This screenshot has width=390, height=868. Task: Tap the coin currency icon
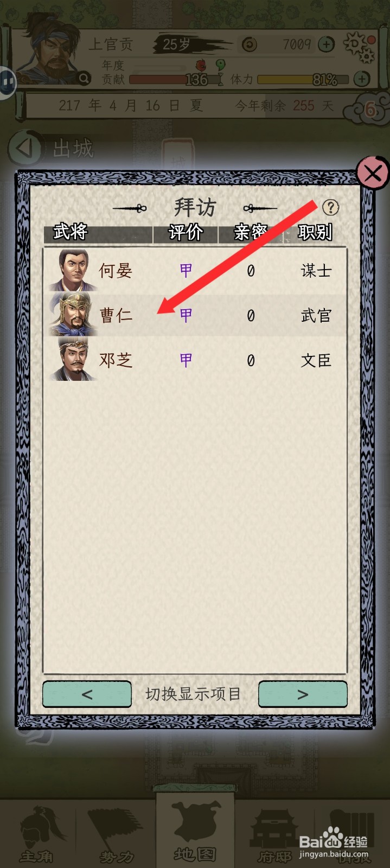click(x=250, y=44)
